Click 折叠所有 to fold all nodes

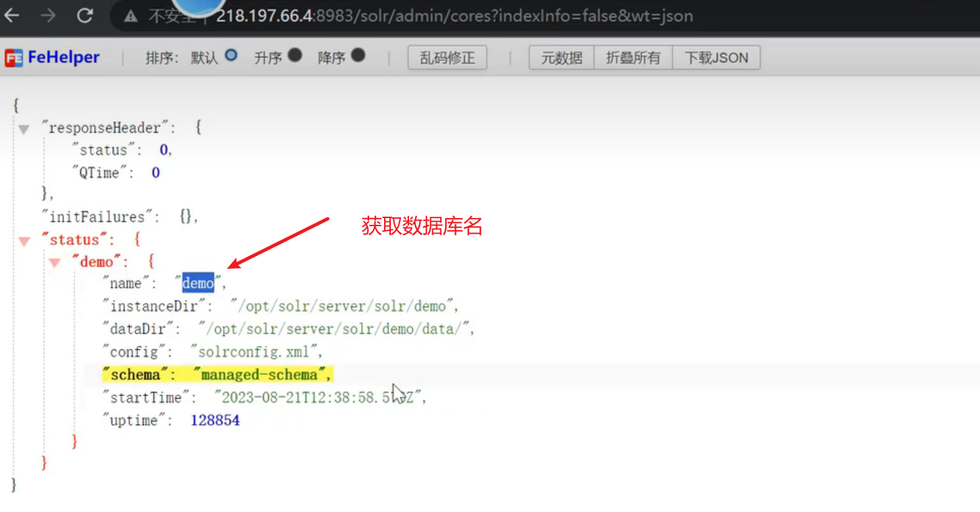633,58
